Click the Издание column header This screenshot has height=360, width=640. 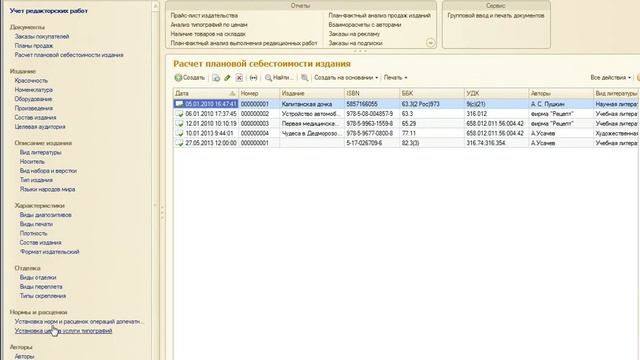312,93
